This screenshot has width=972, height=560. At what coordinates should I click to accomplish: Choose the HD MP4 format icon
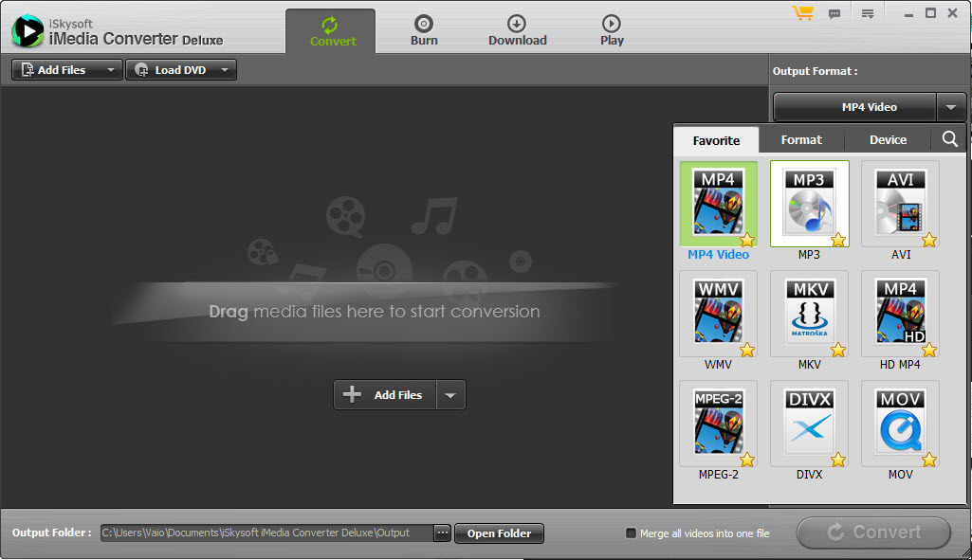(900, 314)
